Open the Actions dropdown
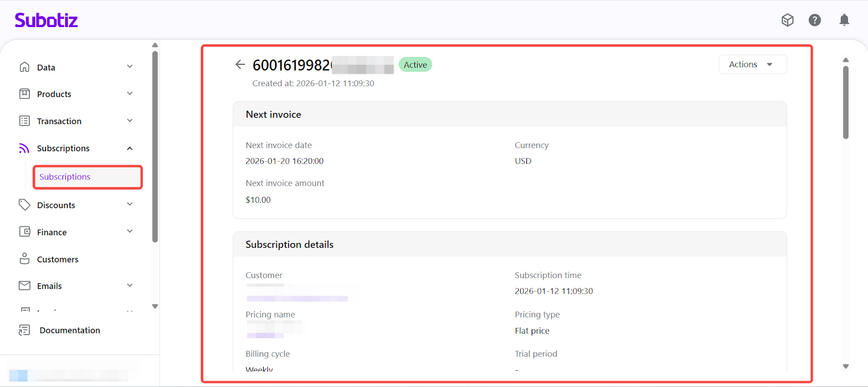Screen dimensions: 868x387 [x=752, y=64]
